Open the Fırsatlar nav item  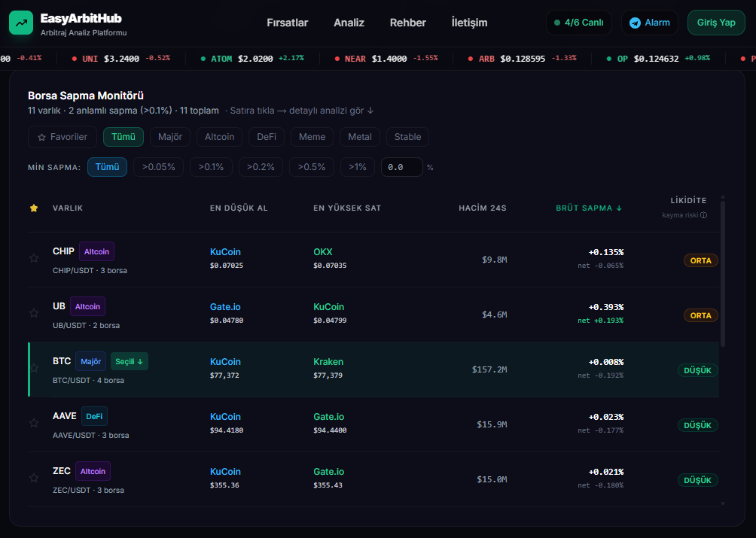(x=288, y=23)
